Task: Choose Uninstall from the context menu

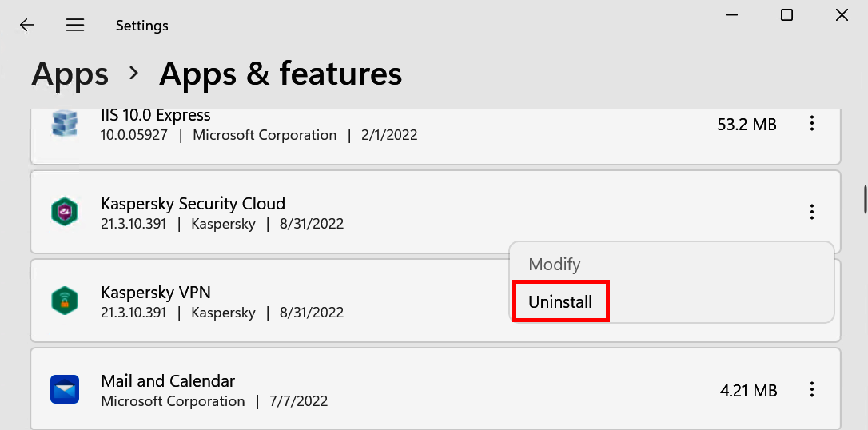Action: (560, 302)
